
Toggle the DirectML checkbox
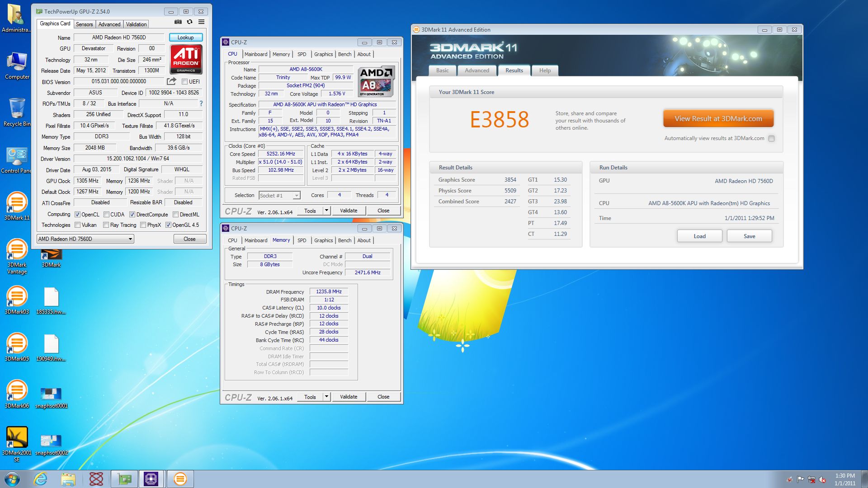tap(175, 215)
